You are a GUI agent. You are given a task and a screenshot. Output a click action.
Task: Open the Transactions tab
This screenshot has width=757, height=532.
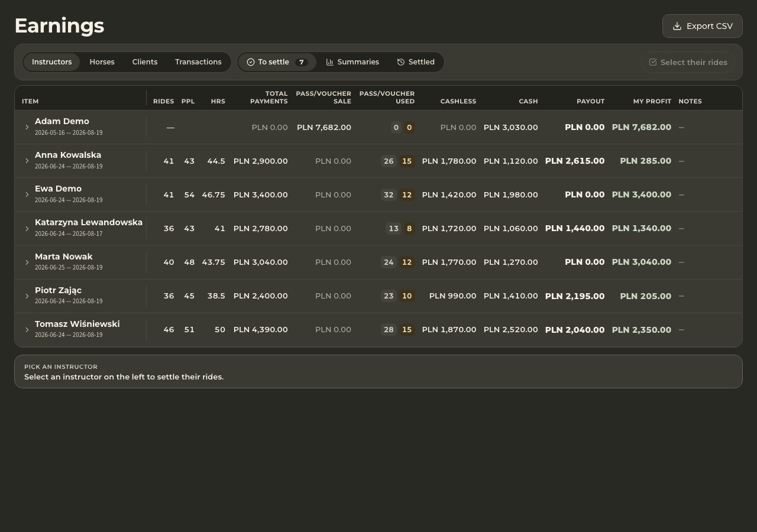click(198, 62)
